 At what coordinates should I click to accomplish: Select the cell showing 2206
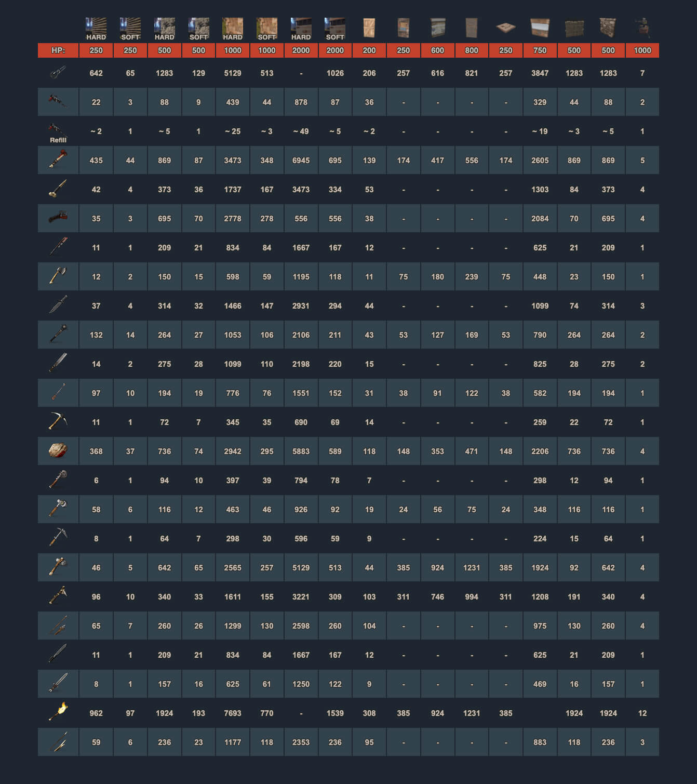[540, 451]
